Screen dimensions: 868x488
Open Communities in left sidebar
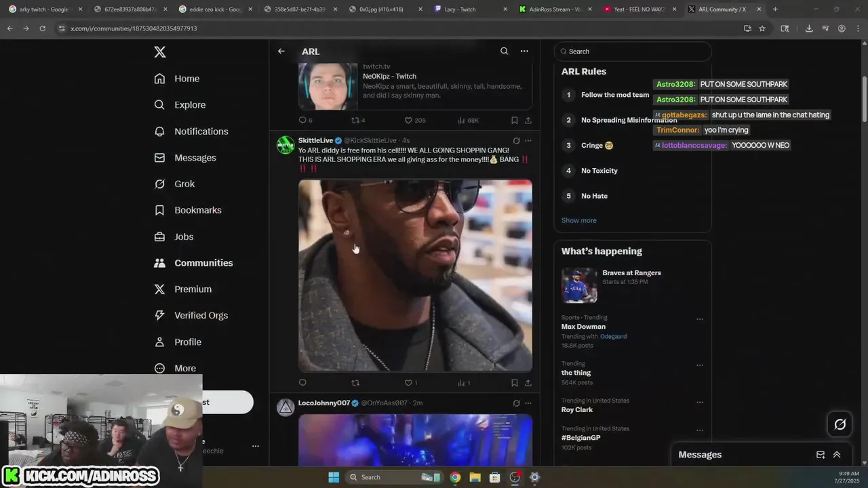tap(193, 263)
